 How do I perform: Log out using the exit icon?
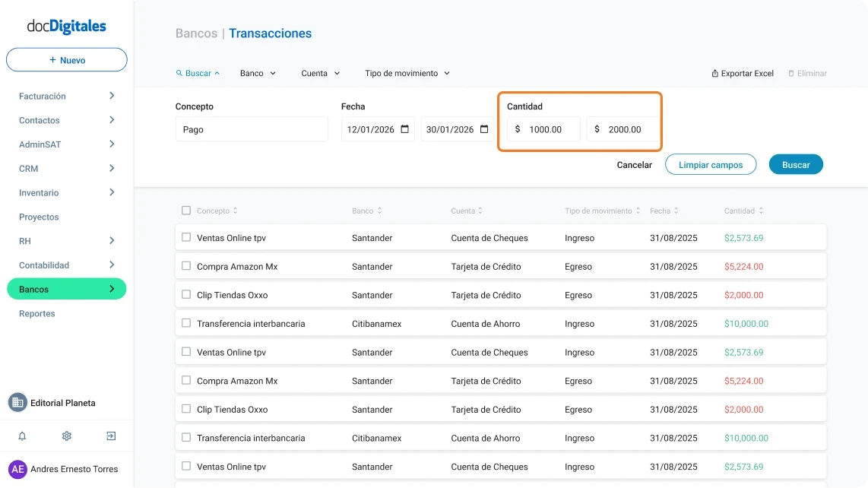110,436
